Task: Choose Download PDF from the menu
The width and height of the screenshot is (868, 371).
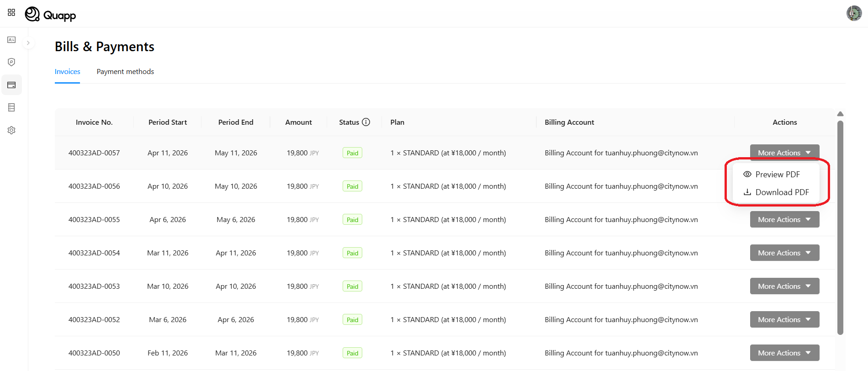Action: [781, 192]
